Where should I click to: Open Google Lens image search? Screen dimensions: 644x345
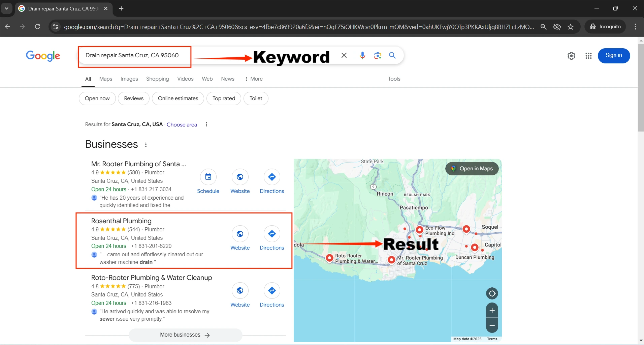point(378,55)
